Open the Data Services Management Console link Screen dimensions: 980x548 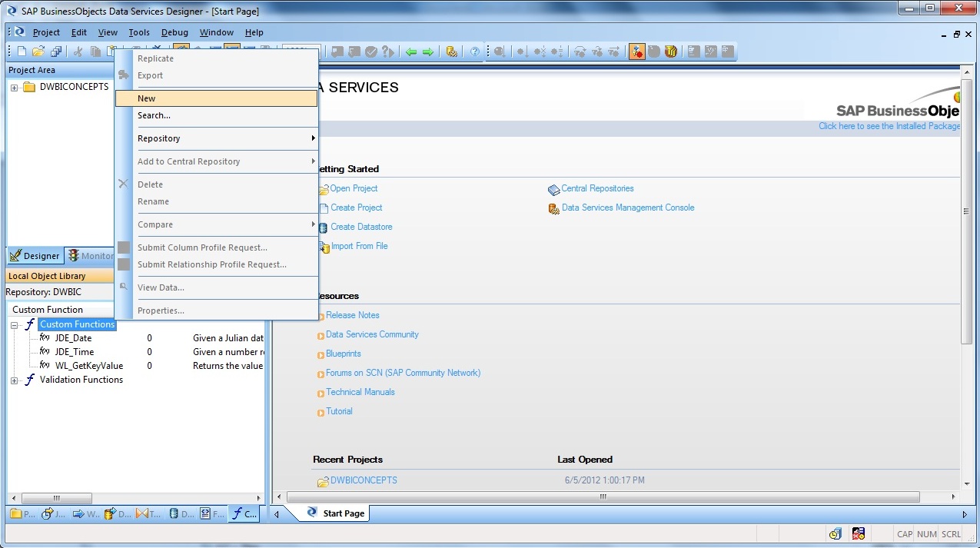[628, 208]
